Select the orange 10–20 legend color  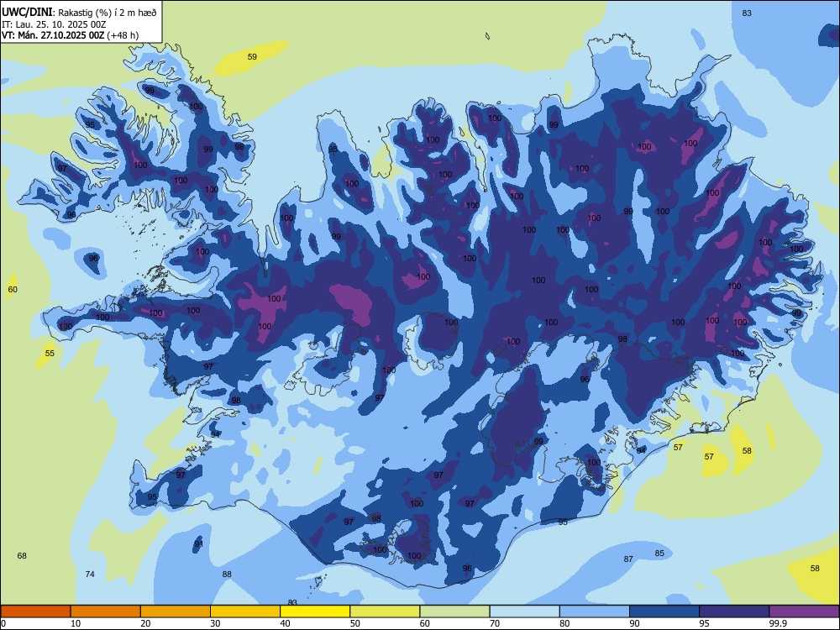[106, 612]
